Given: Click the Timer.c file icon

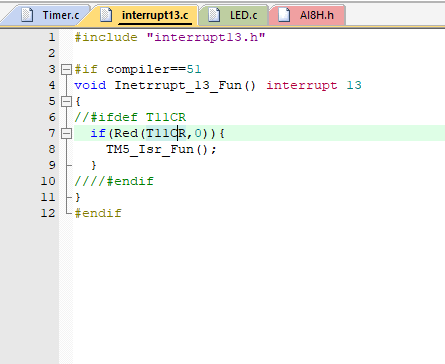Looking at the screenshot, I should [x=27, y=15].
